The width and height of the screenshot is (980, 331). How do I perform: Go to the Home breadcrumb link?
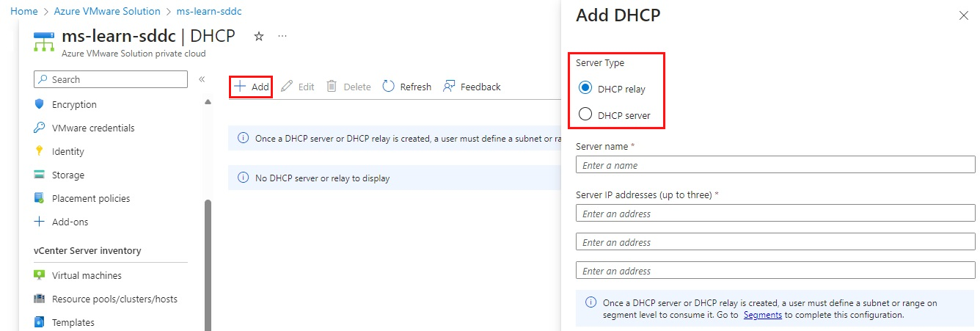click(24, 11)
